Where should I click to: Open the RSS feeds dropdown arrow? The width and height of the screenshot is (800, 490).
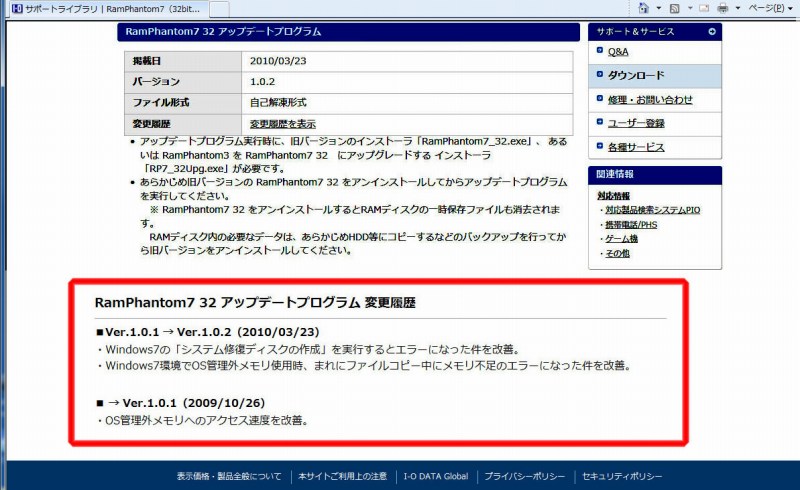pos(689,8)
